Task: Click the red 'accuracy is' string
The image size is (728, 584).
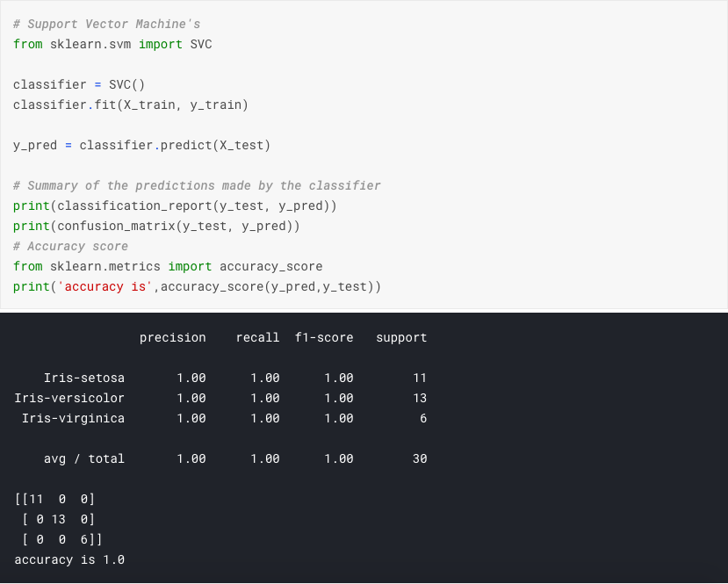Action: pos(105,286)
